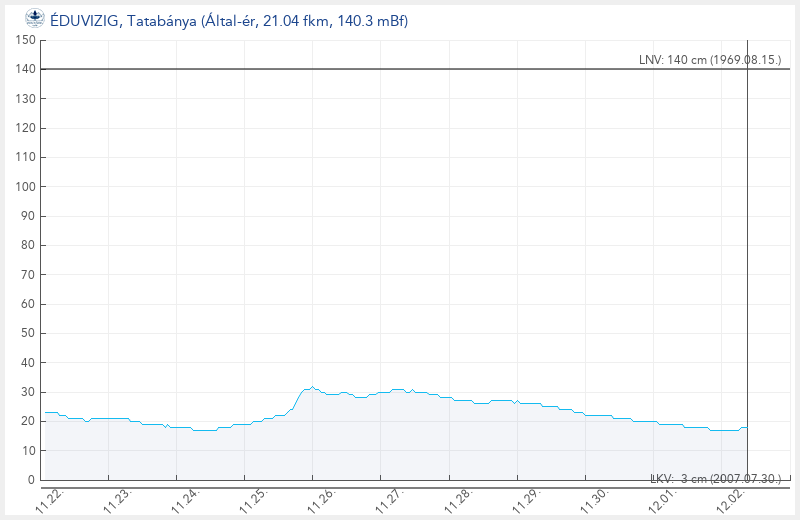Viewport: 800px width, 520px height.
Task: Click the 100 value on the y-axis
Action: coord(26,187)
